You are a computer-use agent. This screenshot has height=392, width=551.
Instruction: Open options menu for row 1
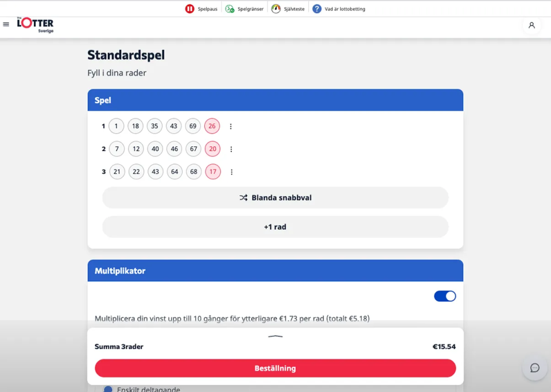(231, 126)
